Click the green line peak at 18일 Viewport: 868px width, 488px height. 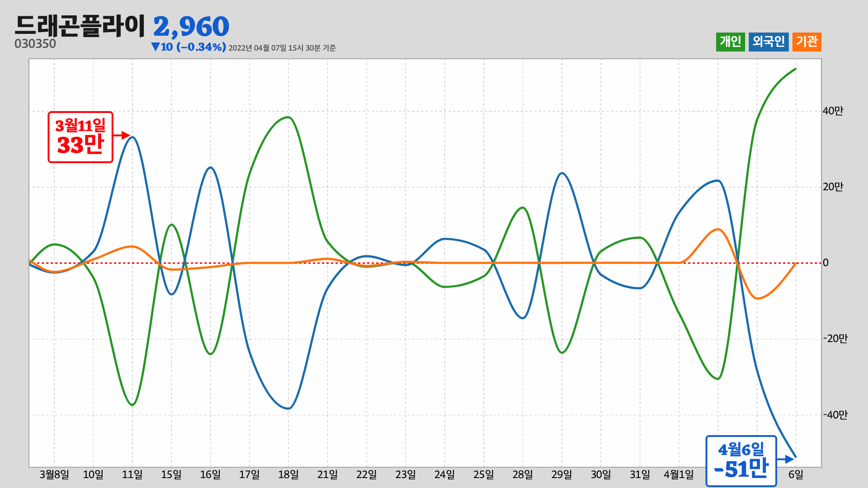pyautogui.click(x=288, y=117)
